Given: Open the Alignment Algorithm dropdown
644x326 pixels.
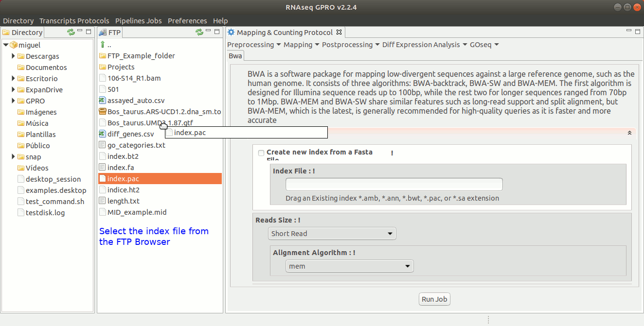Looking at the screenshot, I should (349, 266).
